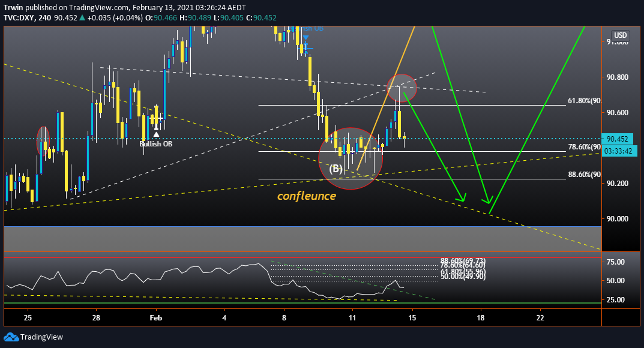Viewport: 644px width, 348px height.
Task: Click the current price label 90.452
Action: 618,139
